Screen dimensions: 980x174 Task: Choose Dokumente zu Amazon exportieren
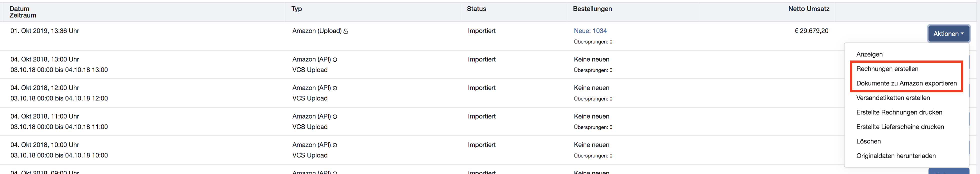(x=906, y=83)
